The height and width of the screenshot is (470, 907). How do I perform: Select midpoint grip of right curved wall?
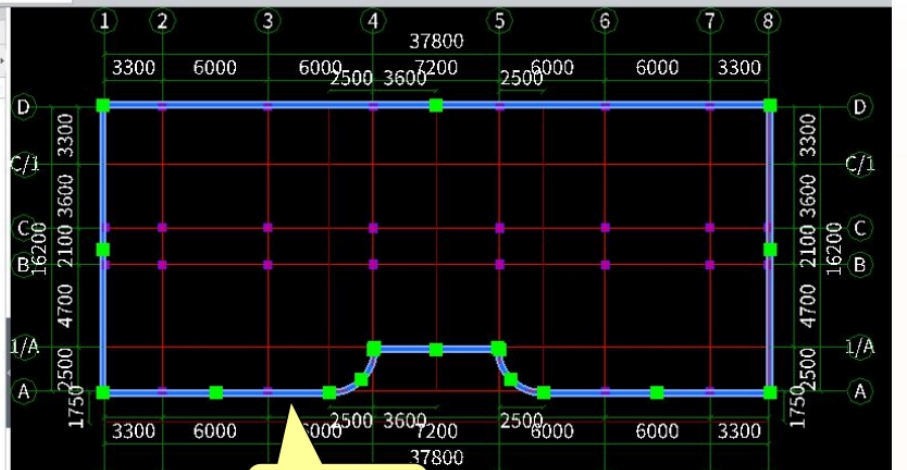pyautogui.click(x=511, y=380)
